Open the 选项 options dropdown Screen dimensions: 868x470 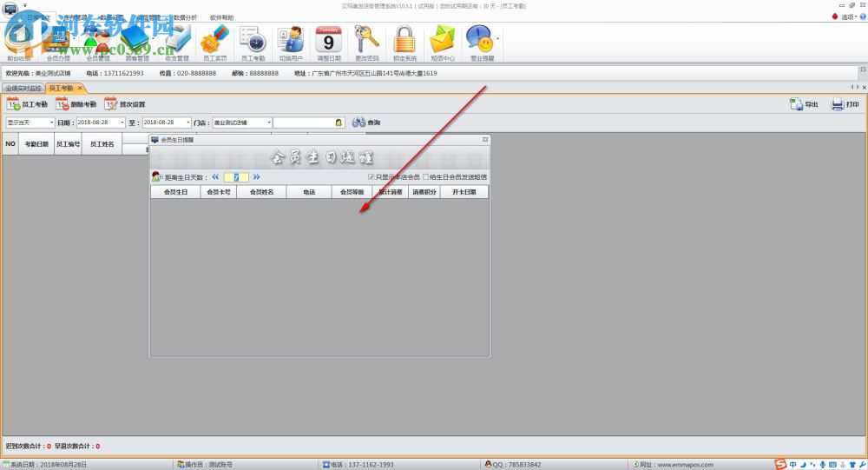849,17
